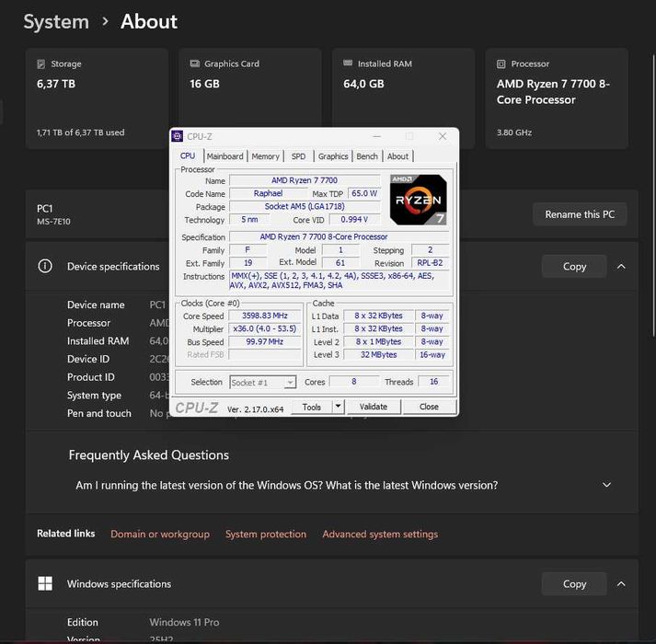Viewport: 656px width, 644px height.
Task: Close the CPU-Z window with the X
Action: (x=443, y=136)
